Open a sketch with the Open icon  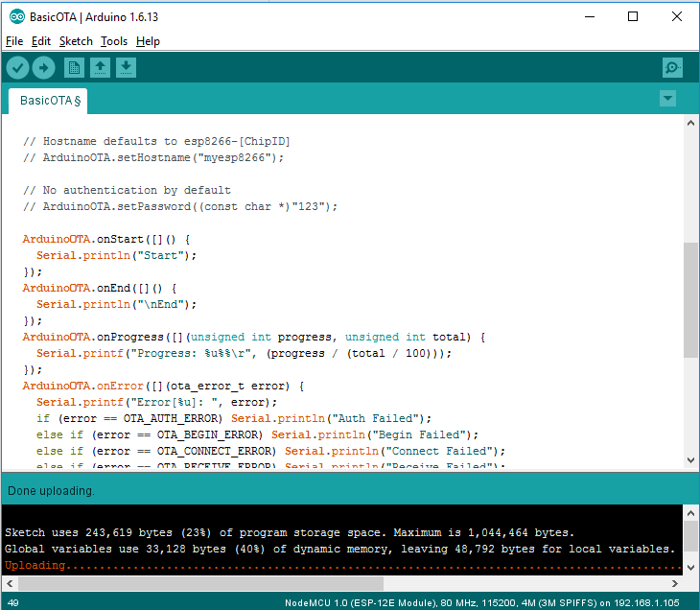click(100, 67)
